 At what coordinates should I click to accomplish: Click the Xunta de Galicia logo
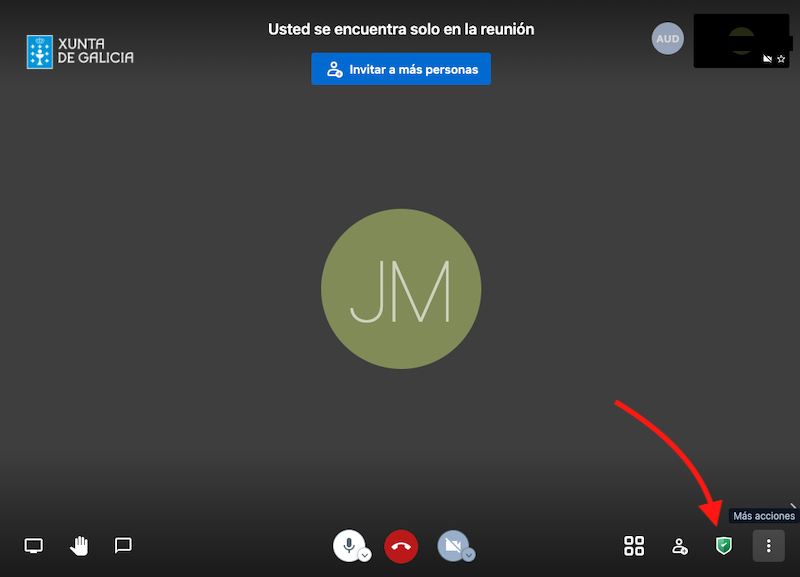80,51
